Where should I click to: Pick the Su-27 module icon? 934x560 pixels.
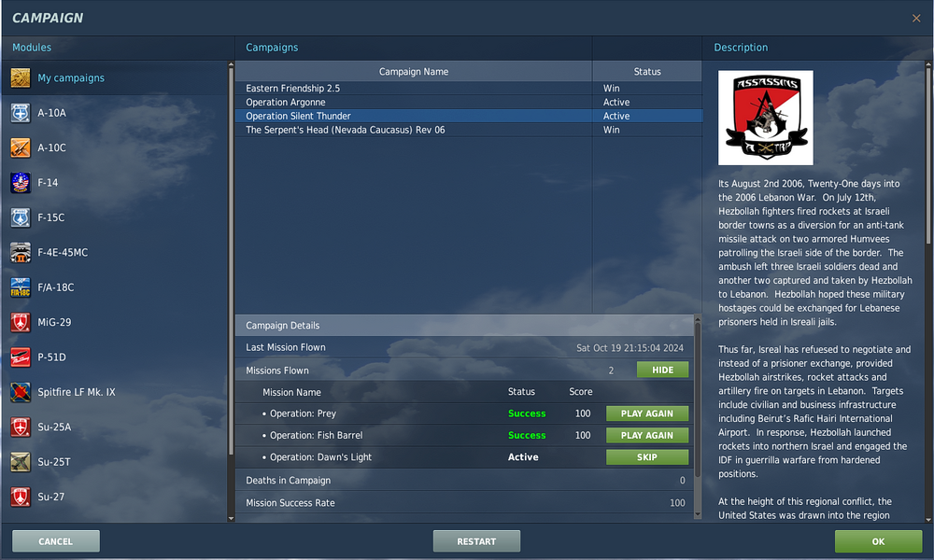pyautogui.click(x=21, y=497)
